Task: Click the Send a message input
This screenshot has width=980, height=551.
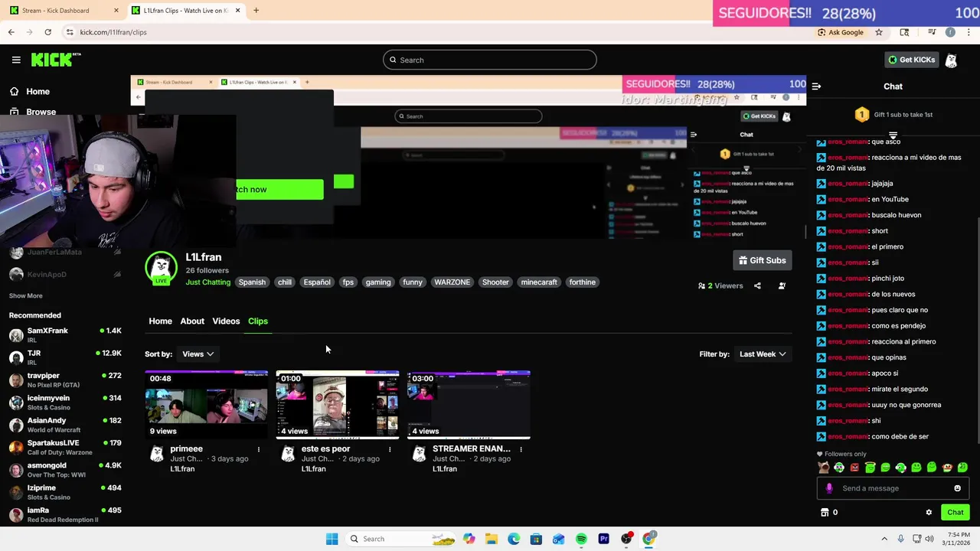Action: 892,488
